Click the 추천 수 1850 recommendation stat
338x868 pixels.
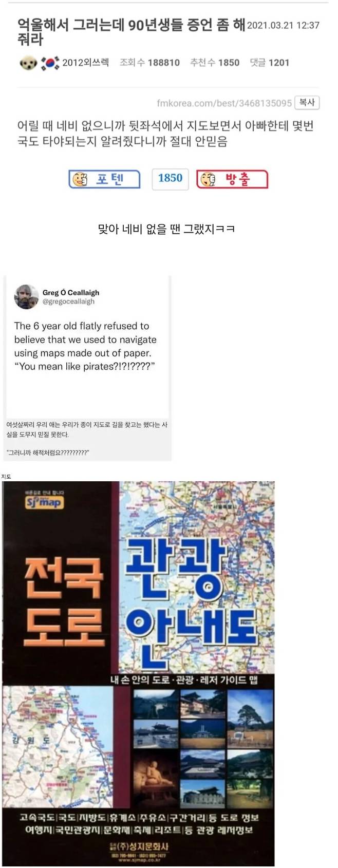pyautogui.click(x=215, y=63)
